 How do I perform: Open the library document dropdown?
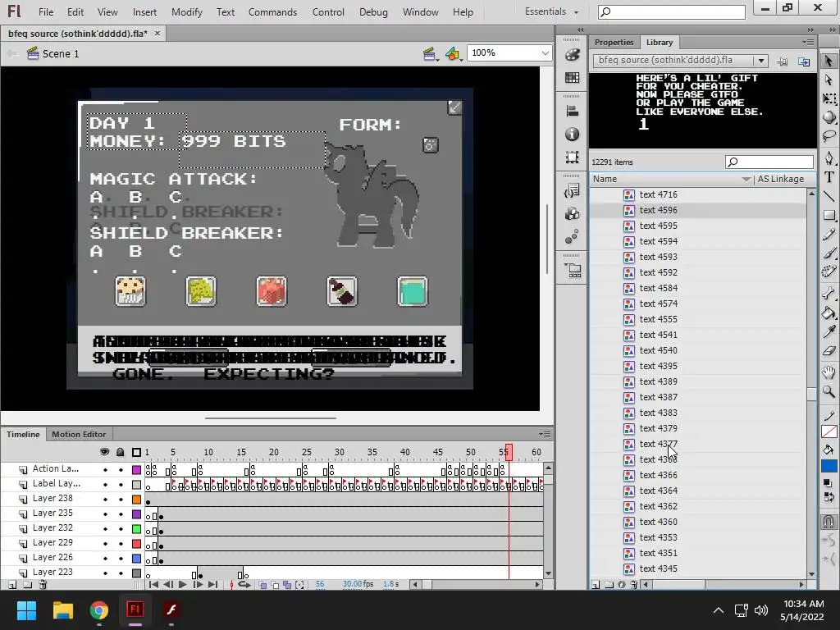pyautogui.click(x=760, y=61)
